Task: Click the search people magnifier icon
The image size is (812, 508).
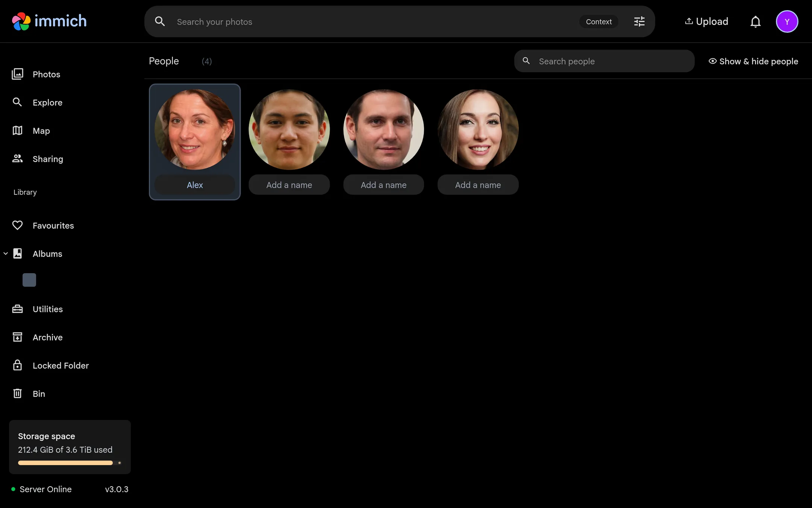Action: (526, 61)
